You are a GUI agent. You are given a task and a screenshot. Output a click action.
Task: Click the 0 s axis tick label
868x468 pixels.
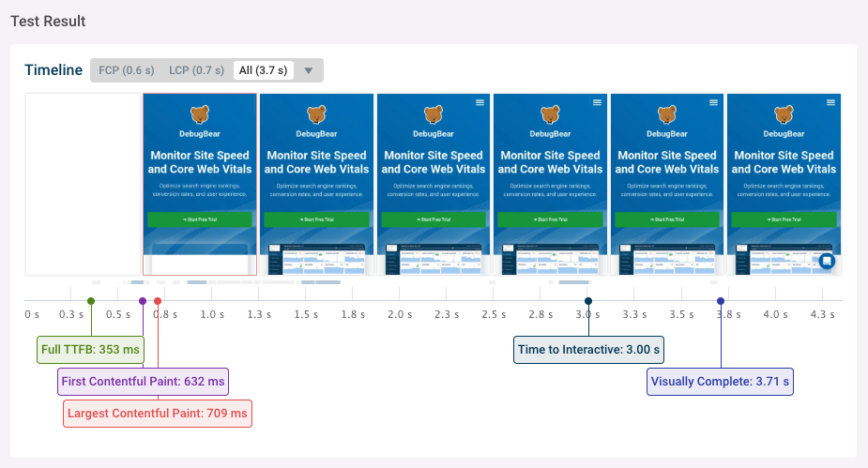point(32,314)
